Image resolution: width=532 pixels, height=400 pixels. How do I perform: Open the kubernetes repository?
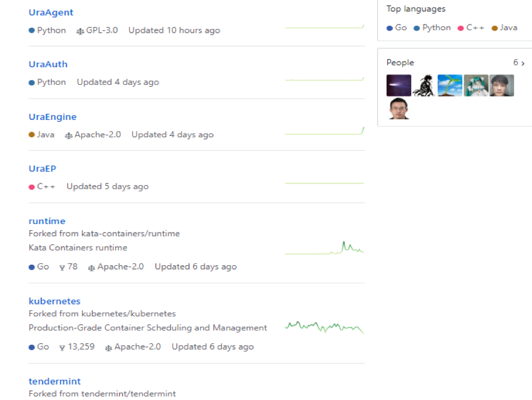[x=54, y=301]
